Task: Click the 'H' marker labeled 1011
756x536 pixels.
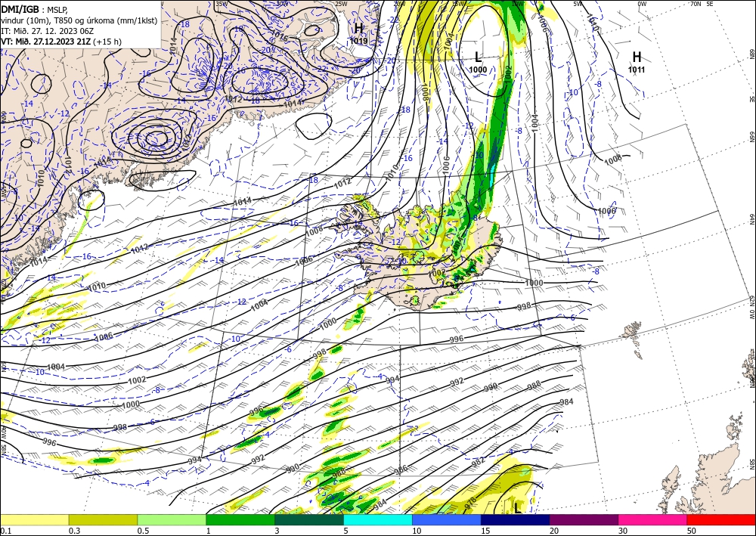Action: (637, 57)
